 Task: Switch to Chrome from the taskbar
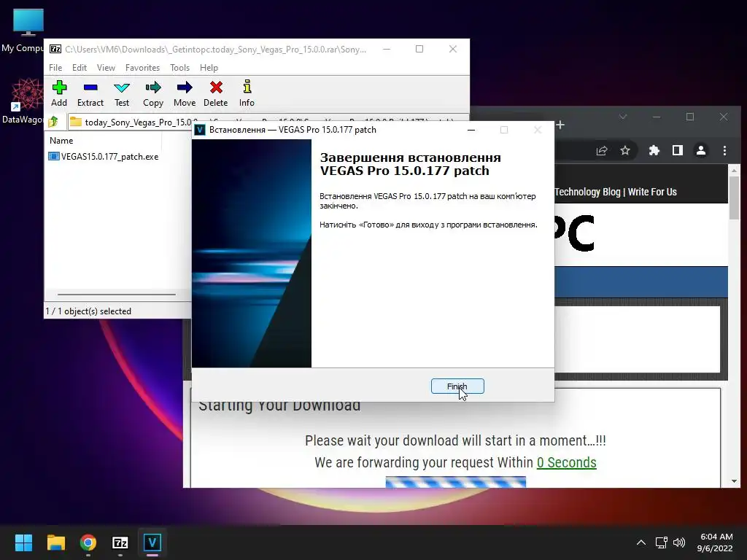(88, 542)
